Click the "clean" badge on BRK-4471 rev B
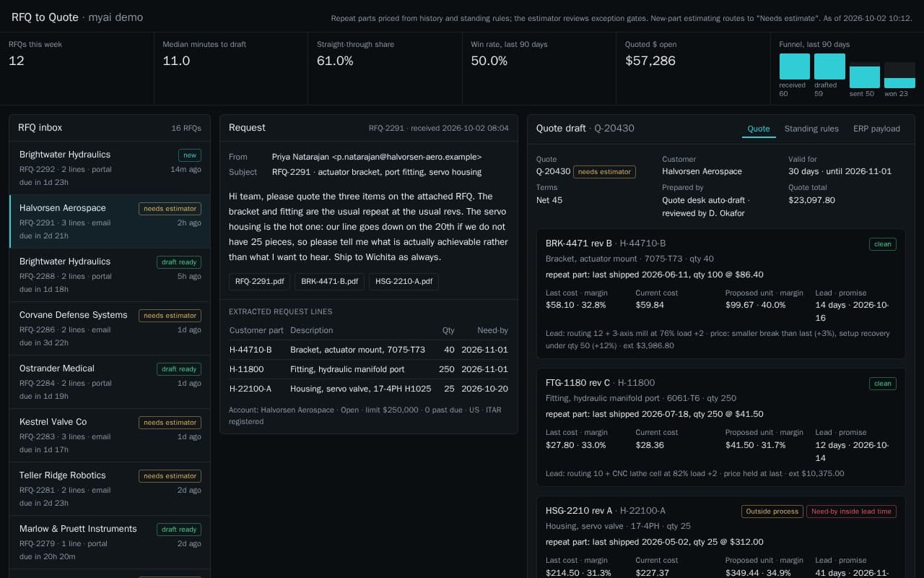The height and width of the screenshot is (578, 924). [883, 244]
